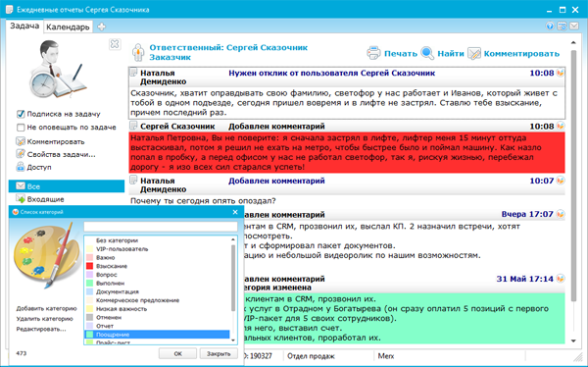Click the Комментировать notepad icon in the top toolbar
Screen dimensions: 588x367
pyautogui.click(x=474, y=53)
